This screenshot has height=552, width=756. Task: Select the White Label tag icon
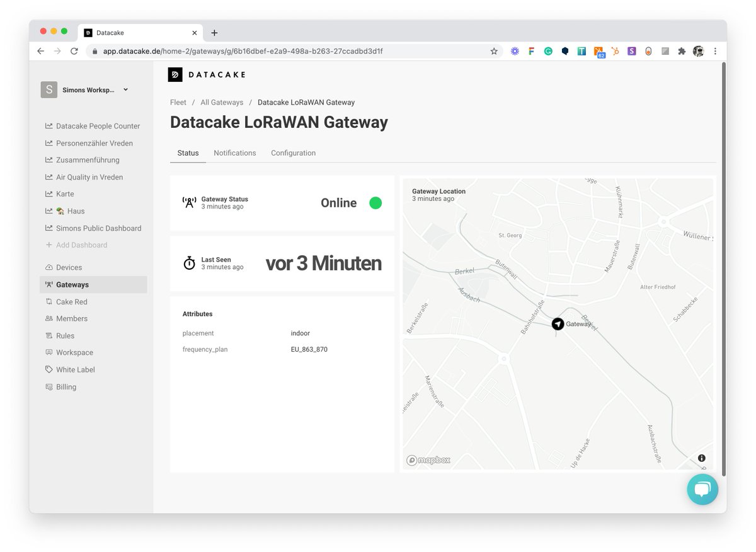tap(49, 369)
